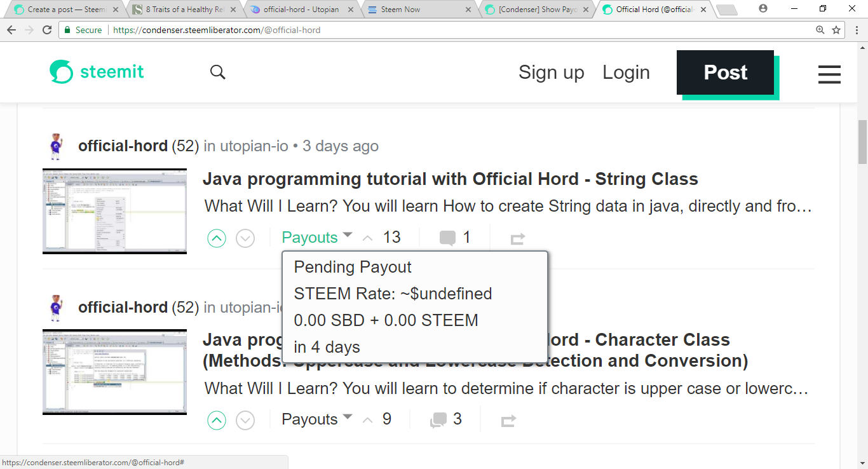Screen dimensions: 868x469
Task: Click the Character Class post thumbnail
Action: point(114,372)
